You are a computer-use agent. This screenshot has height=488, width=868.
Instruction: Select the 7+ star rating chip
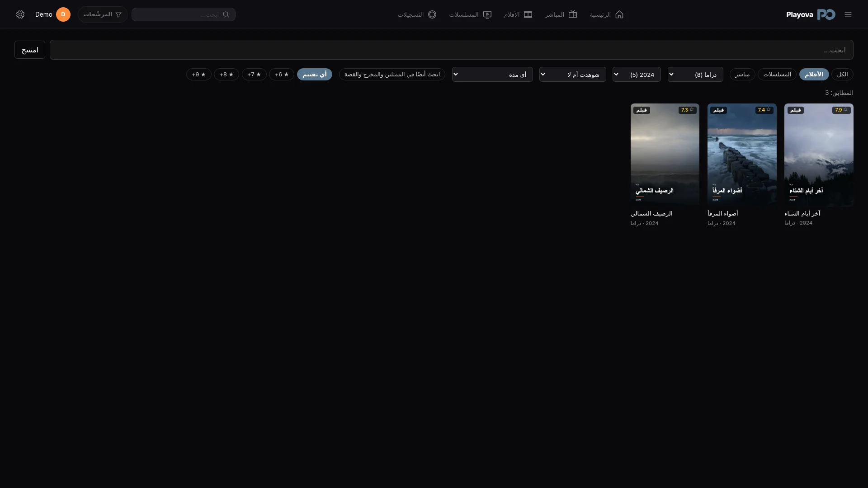(x=254, y=74)
